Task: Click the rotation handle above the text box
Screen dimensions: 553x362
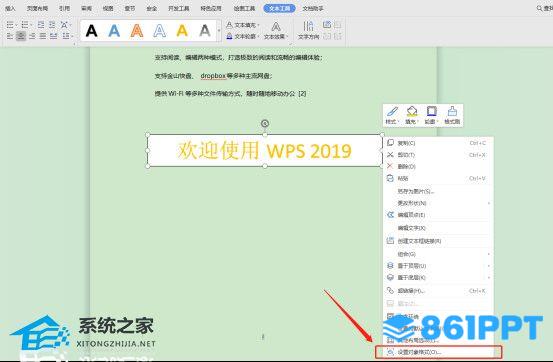Action: point(265,123)
